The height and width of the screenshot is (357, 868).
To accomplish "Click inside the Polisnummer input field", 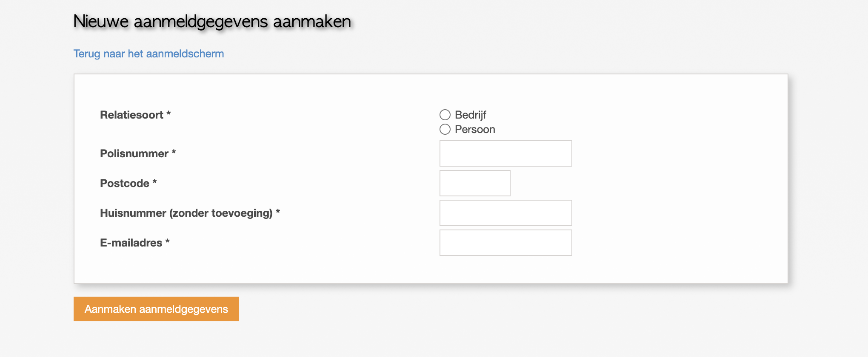I will click(x=505, y=153).
